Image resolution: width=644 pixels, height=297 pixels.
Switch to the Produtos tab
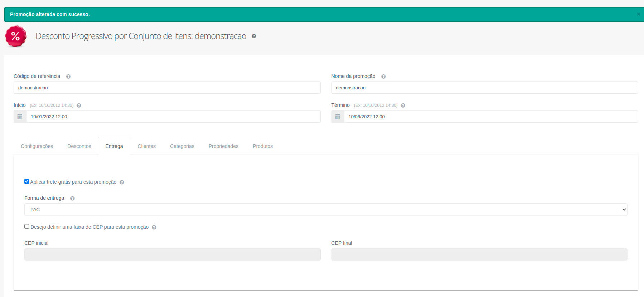click(263, 146)
